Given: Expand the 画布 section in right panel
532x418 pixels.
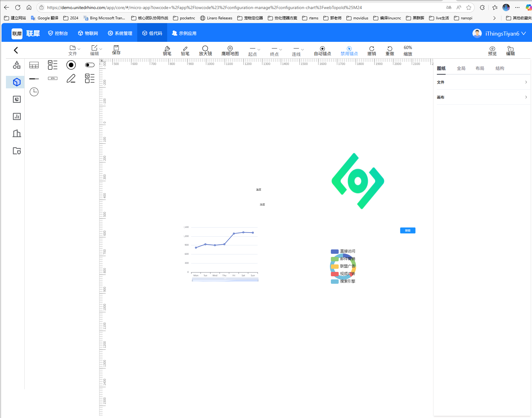Looking at the screenshot, I should [x=482, y=97].
